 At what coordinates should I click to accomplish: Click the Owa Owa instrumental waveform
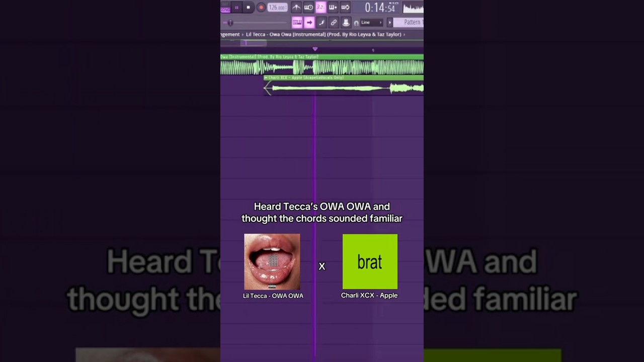(322, 67)
